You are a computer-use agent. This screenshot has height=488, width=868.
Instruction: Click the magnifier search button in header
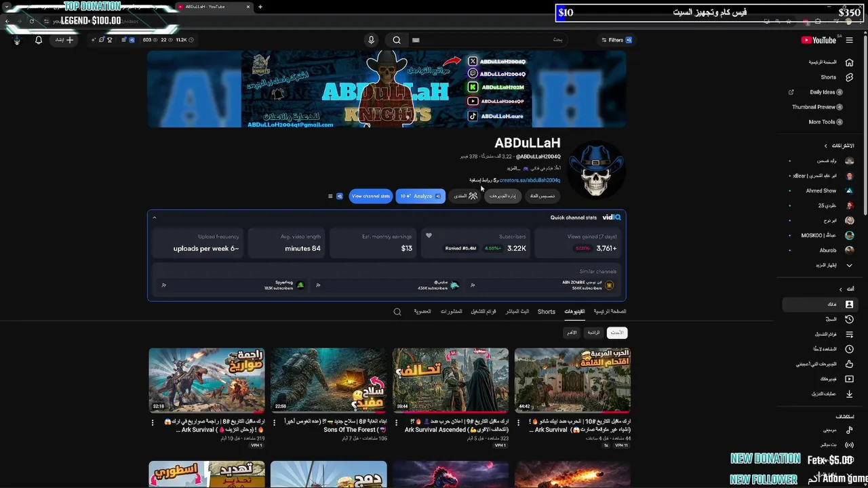tap(397, 40)
